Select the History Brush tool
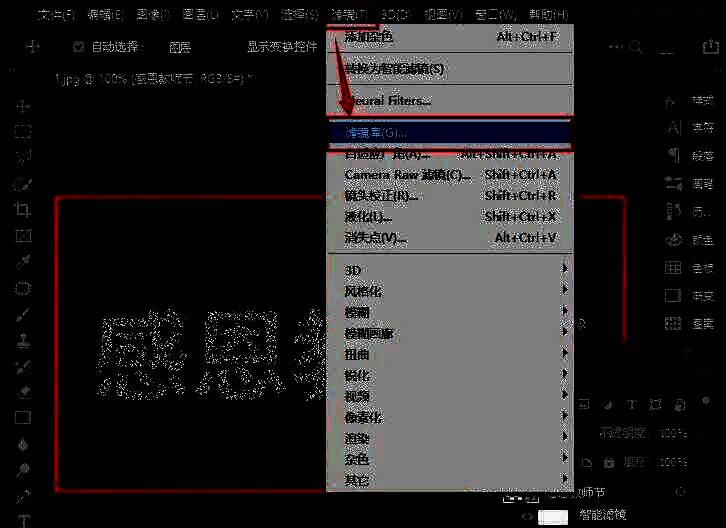Viewport: 726px width, 528px height. [x=23, y=368]
